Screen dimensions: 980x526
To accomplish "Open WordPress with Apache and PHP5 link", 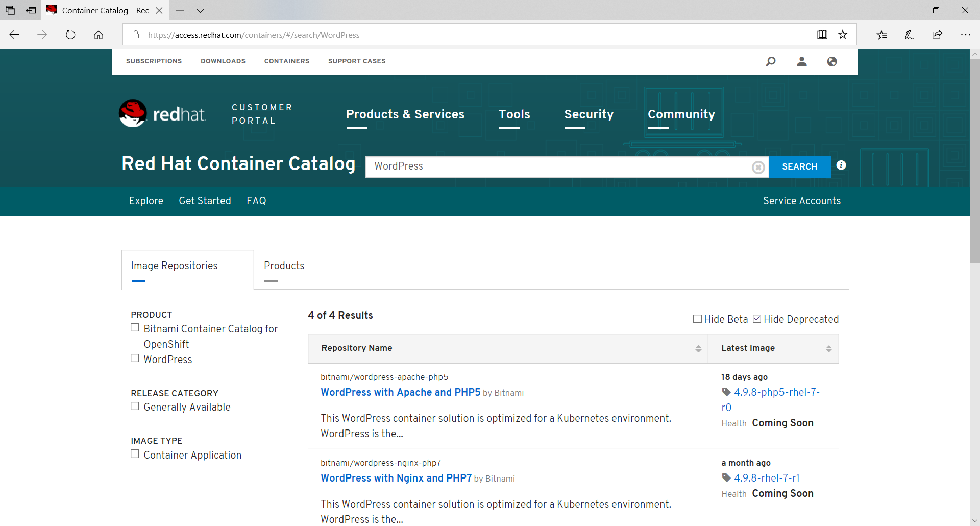I will click(400, 392).
